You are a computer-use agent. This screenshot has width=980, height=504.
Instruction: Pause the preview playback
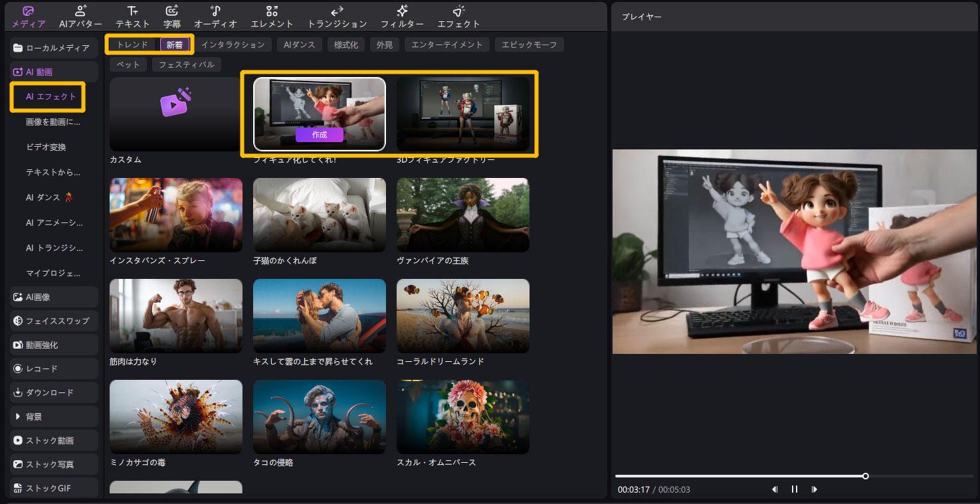(x=794, y=489)
